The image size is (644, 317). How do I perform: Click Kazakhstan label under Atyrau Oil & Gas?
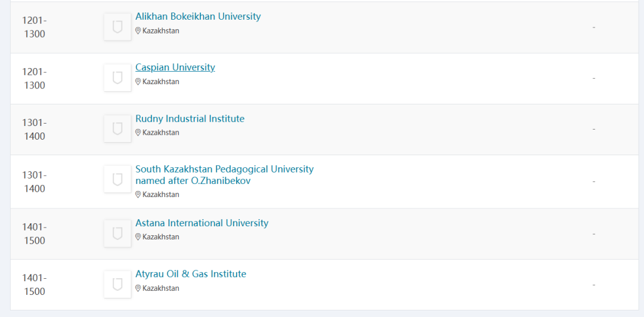point(160,288)
